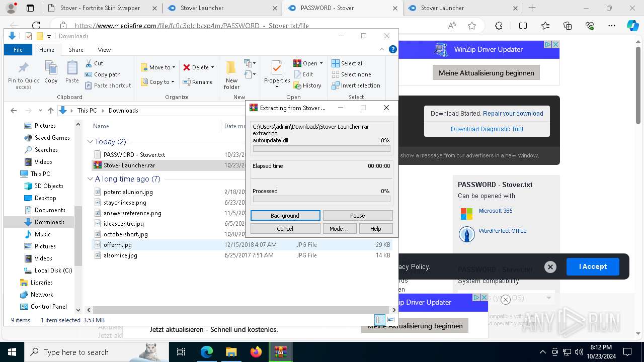The width and height of the screenshot is (644, 362).
Task: Click the Paste icon in ribbon
Action: point(72,68)
